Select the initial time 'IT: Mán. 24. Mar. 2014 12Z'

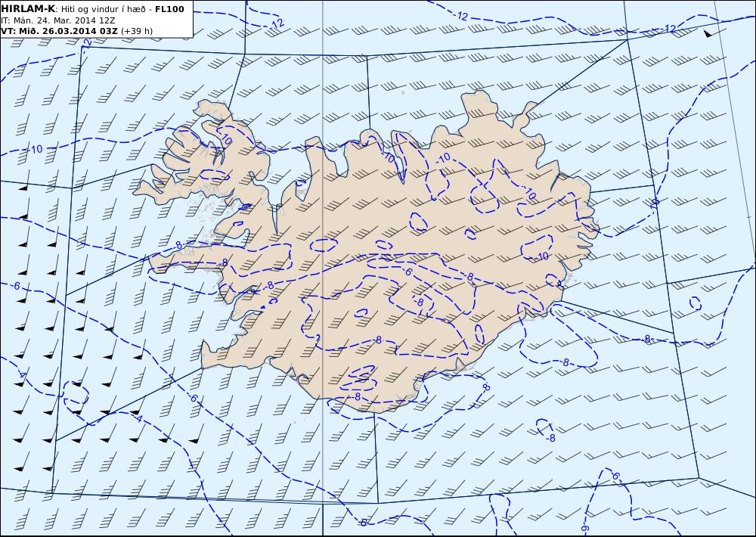point(58,20)
